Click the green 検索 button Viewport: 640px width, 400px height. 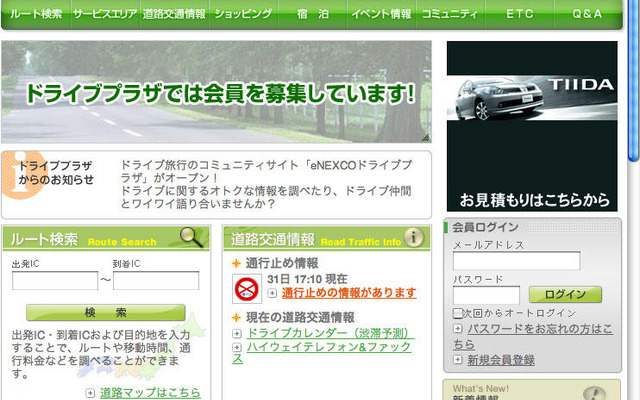coord(106,313)
